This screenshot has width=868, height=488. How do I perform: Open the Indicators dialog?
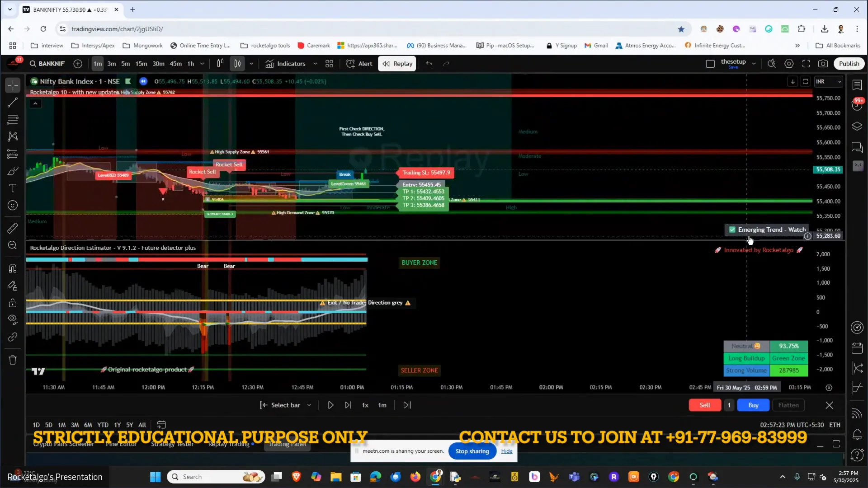(286, 64)
